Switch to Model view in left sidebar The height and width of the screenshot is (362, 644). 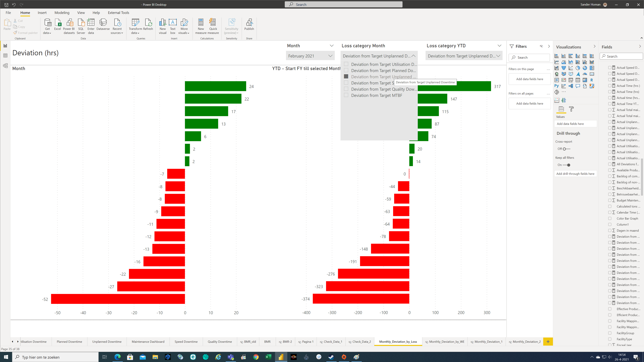pyautogui.click(x=5, y=66)
